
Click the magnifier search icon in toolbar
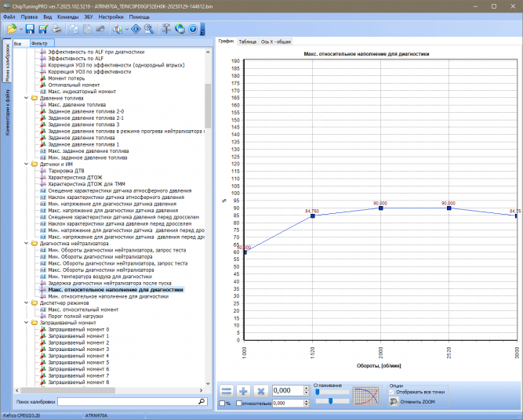(149, 29)
